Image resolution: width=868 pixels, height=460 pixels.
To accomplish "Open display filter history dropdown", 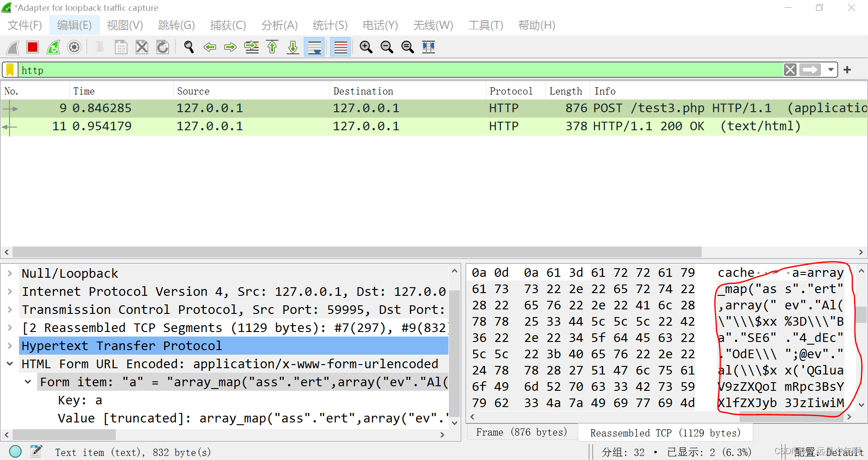I will pyautogui.click(x=830, y=70).
